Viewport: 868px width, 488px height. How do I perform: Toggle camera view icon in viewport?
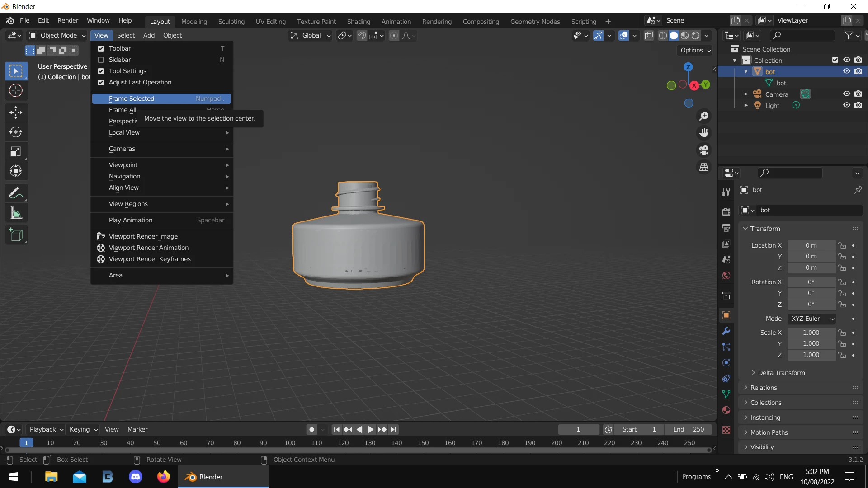704,150
